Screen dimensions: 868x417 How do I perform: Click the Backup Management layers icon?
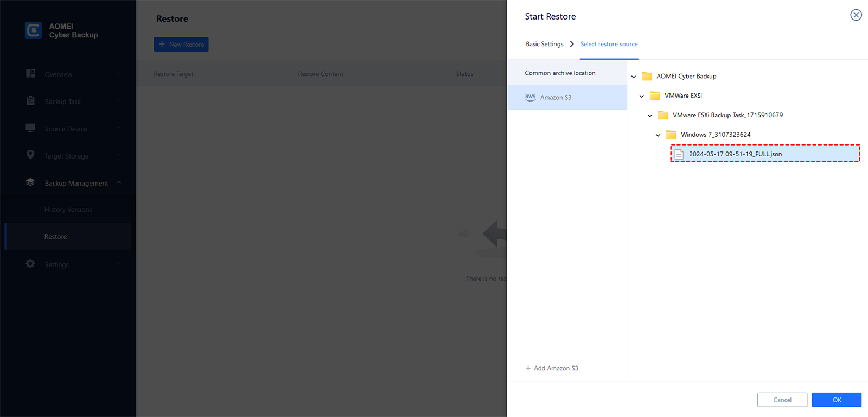(x=30, y=182)
